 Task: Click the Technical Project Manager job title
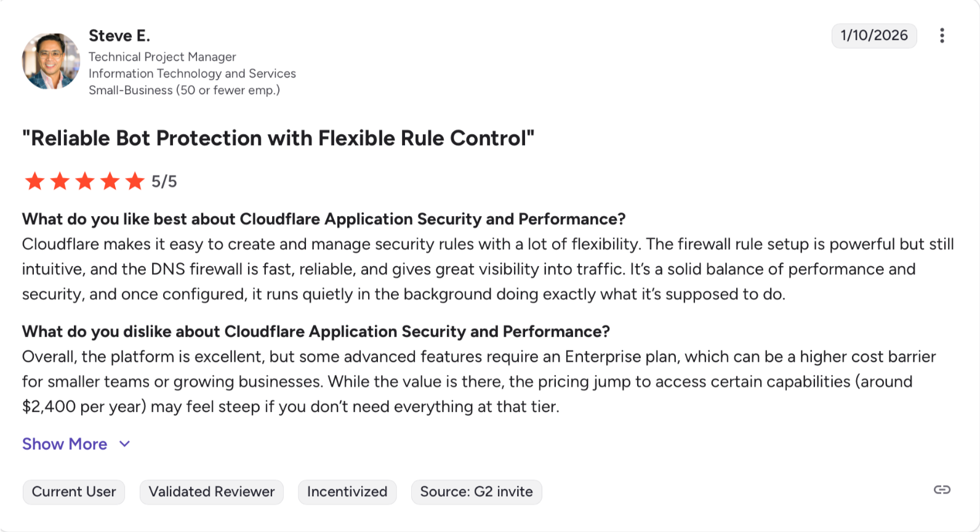pos(163,57)
